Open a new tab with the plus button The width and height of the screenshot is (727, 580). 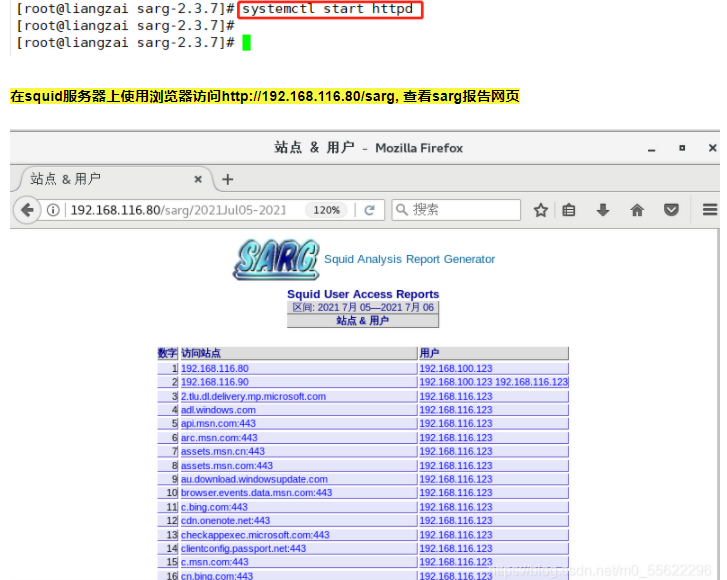(x=228, y=179)
